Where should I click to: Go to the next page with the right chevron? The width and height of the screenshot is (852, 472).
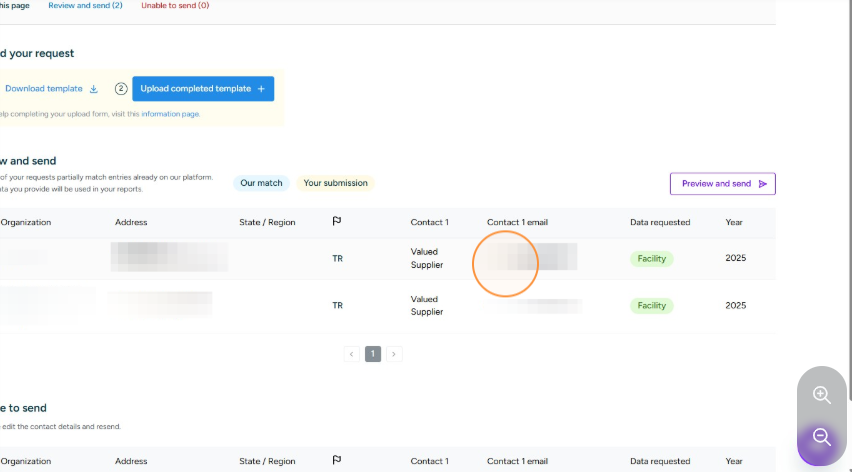point(394,354)
